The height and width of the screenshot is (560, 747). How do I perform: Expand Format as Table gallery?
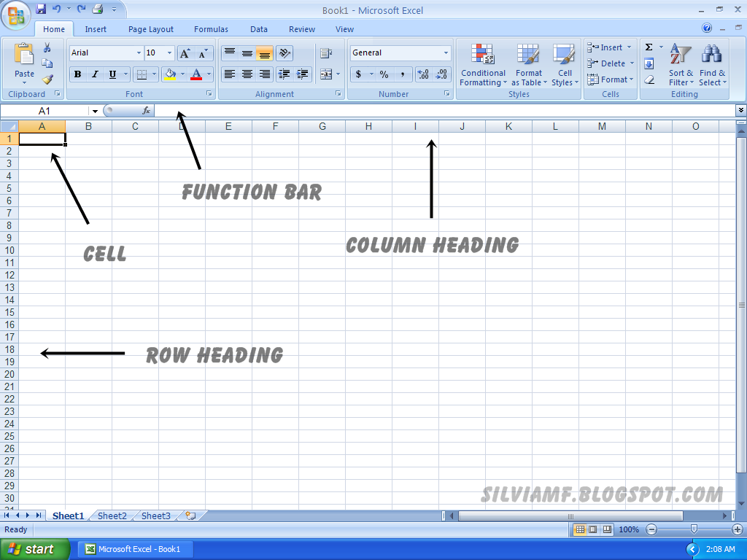click(x=529, y=65)
